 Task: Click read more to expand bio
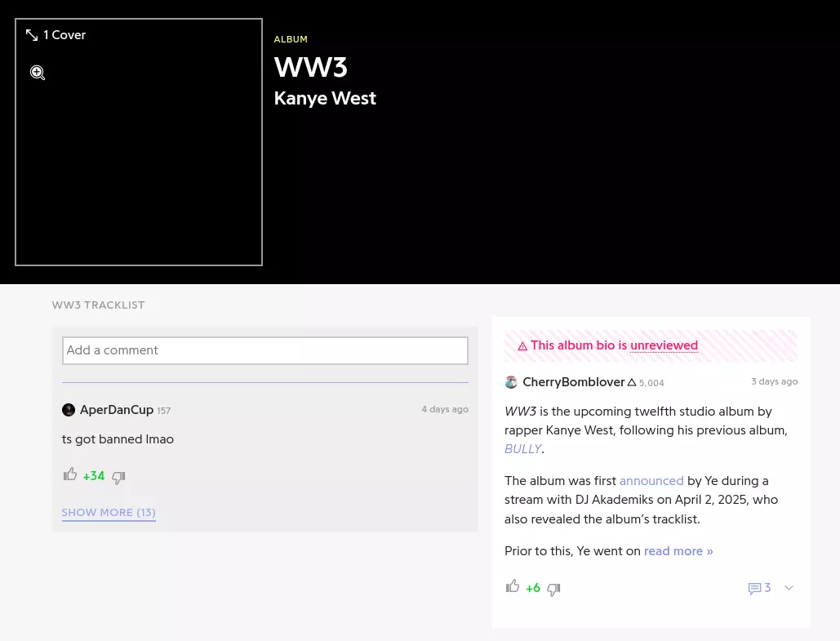[x=678, y=551]
